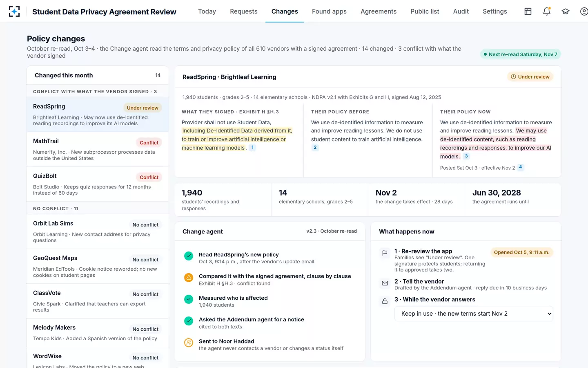The width and height of the screenshot is (588, 368).
Task: Click the Opened Oct 5, 9:11 a.m. badge
Action: click(x=522, y=252)
